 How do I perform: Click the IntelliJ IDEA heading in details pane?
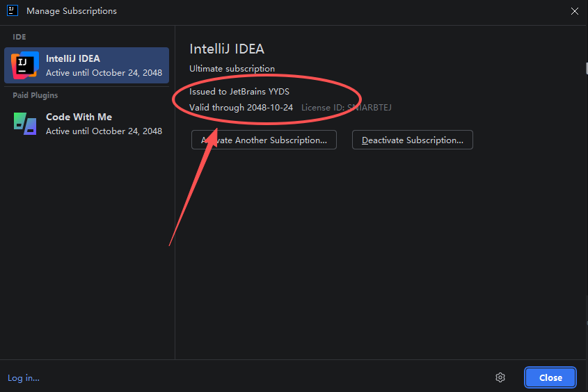tap(227, 49)
